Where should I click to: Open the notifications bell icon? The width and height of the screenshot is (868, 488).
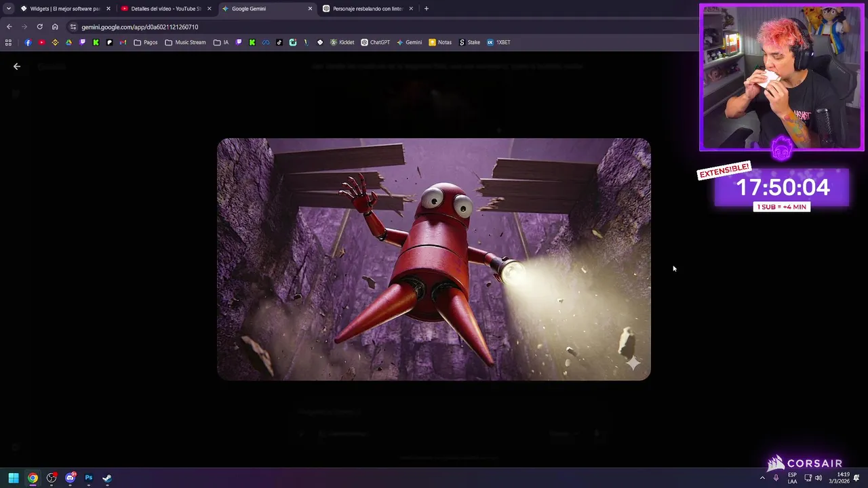pos(856,478)
